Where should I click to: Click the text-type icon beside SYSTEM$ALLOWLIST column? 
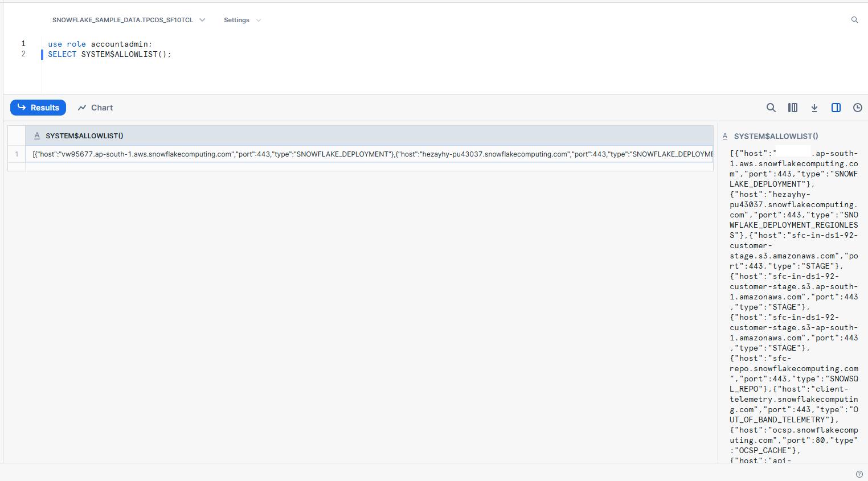tap(37, 135)
